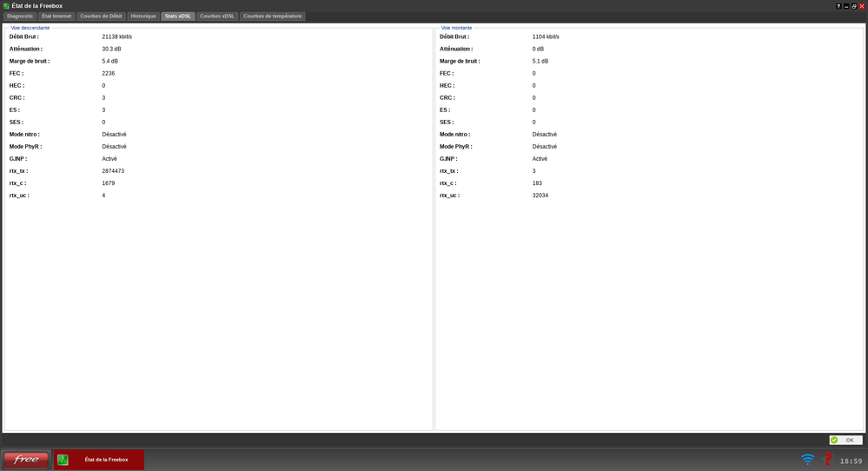Select the Stats xDSL tab

coord(178,16)
